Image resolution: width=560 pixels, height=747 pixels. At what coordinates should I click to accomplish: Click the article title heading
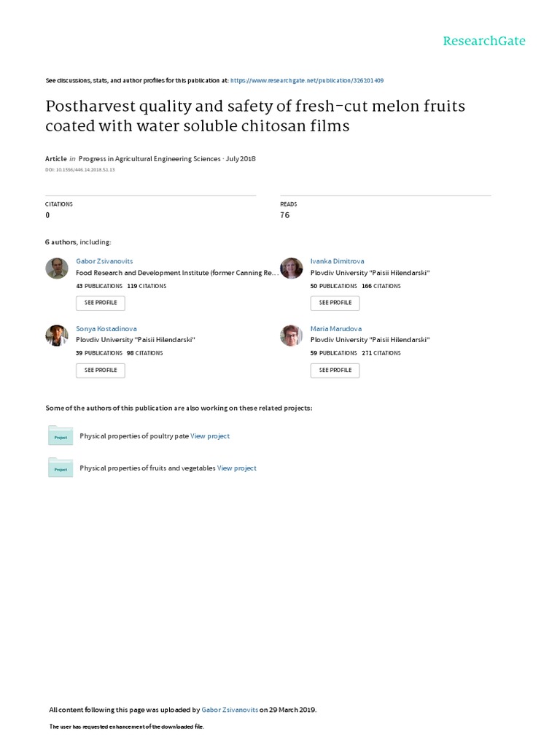(x=255, y=116)
